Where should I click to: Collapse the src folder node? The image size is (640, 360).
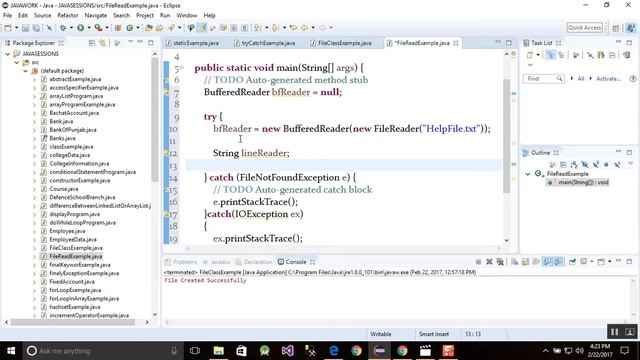(17, 62)
